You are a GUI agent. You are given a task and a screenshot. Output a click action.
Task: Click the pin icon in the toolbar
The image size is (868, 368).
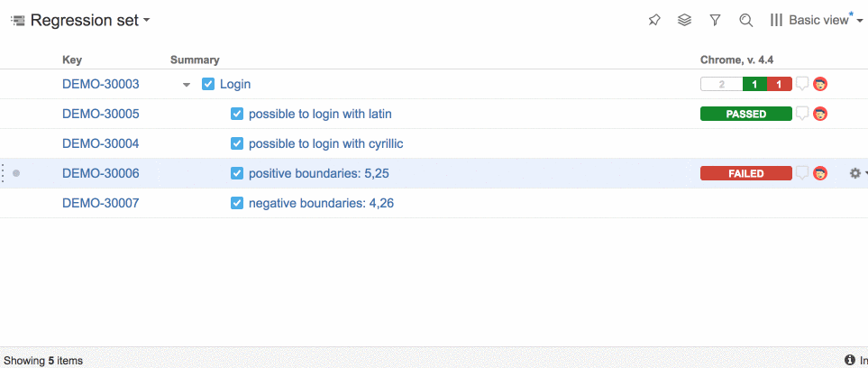pos(654,21)
